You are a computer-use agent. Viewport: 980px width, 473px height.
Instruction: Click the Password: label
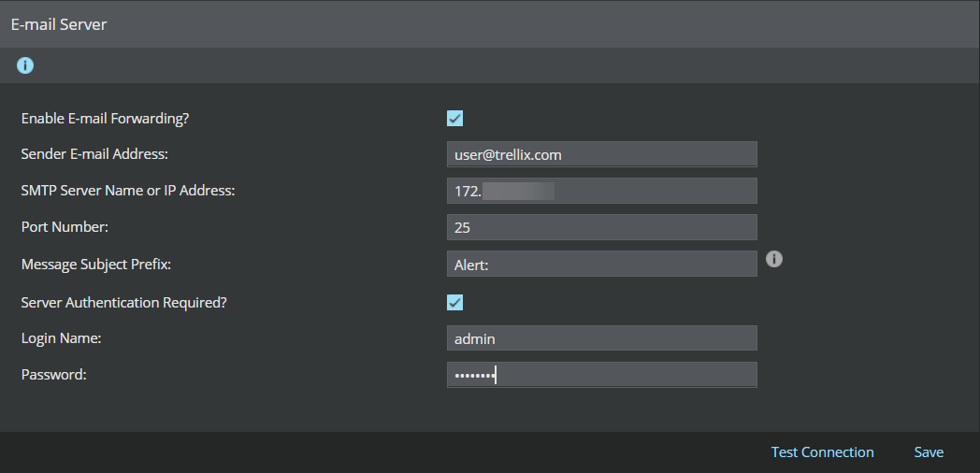53,375
